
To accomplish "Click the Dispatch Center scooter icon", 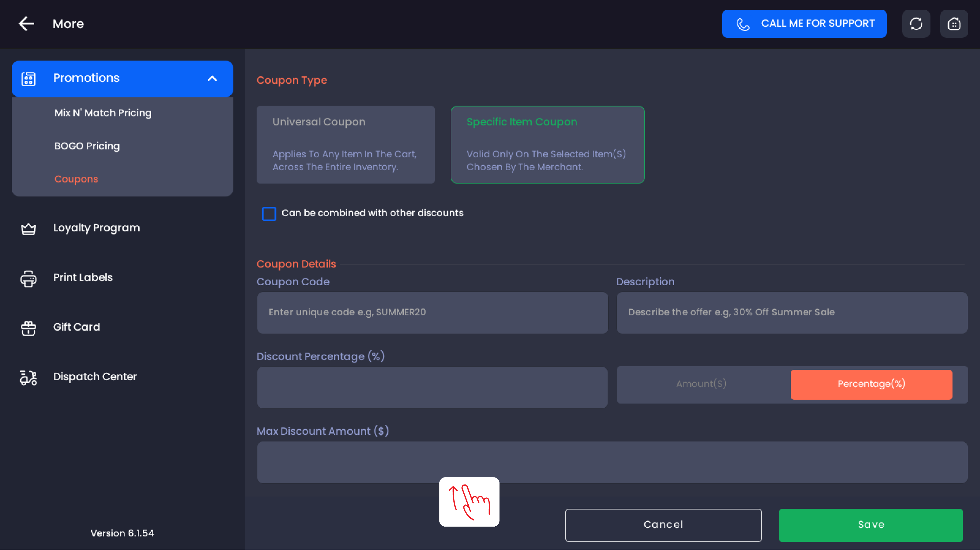I will (x=28, y=377).
